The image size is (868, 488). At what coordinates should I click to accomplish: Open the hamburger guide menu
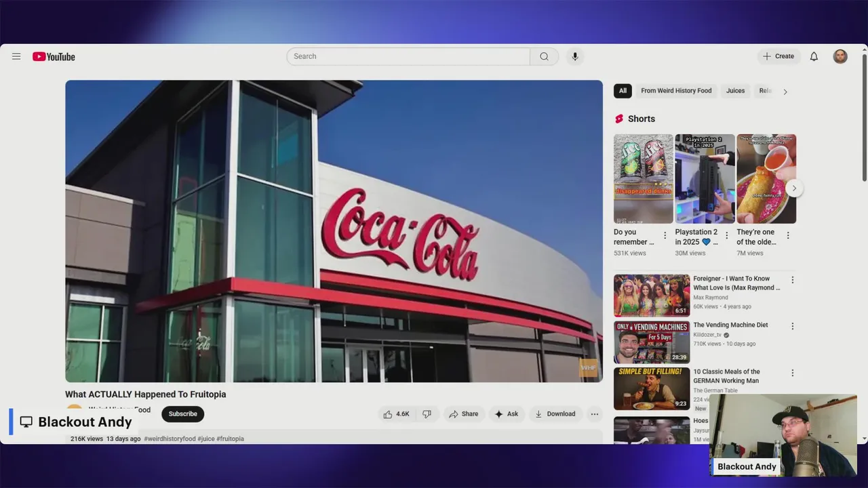(x=16, y=56)
